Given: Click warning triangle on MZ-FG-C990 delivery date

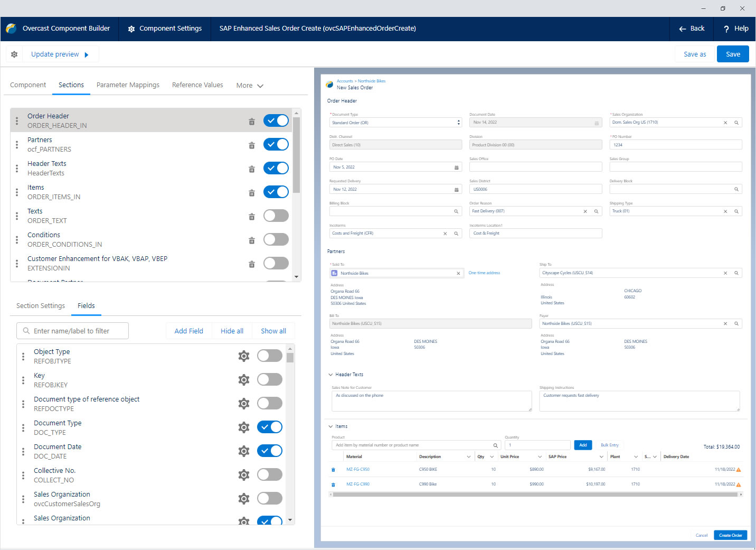Looking at the screenshot, I should (x=739, y=484).
